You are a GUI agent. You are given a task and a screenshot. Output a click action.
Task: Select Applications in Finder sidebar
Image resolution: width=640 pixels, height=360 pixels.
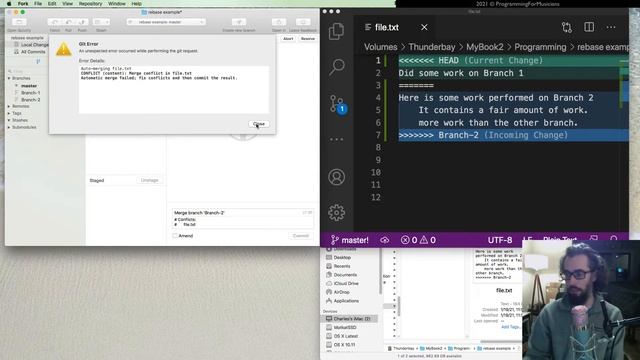(346, 301)
